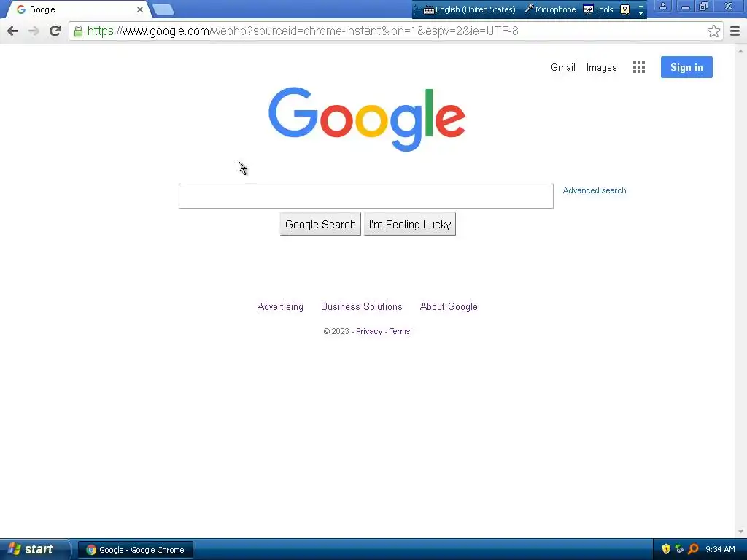
Task: Open English (United States) language bar option
Action: point(470,9)
